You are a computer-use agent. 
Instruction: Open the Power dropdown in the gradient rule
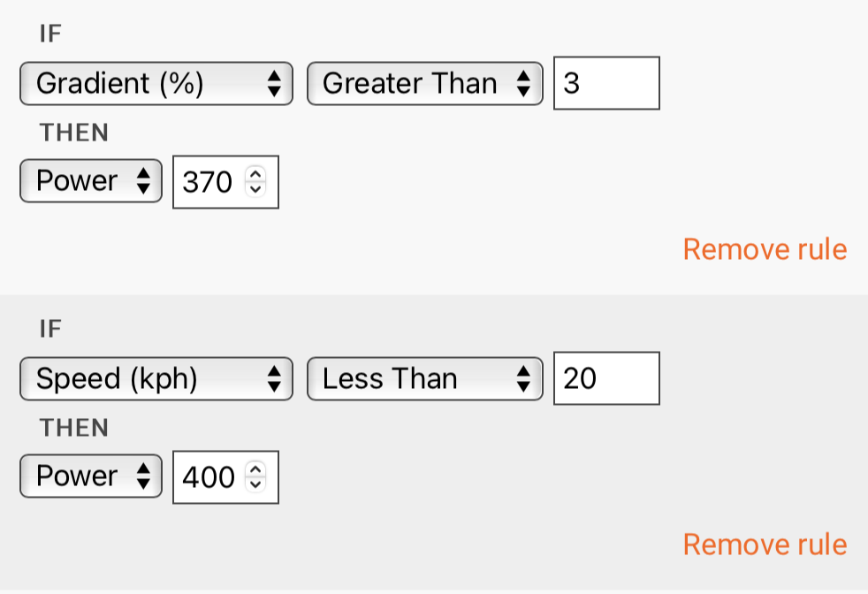click(90, 181)
